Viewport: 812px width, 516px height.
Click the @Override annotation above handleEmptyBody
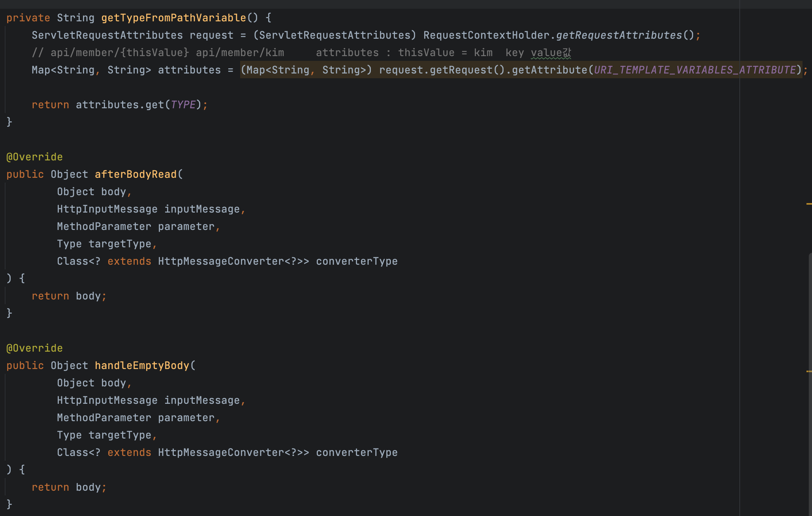(34, 348)
